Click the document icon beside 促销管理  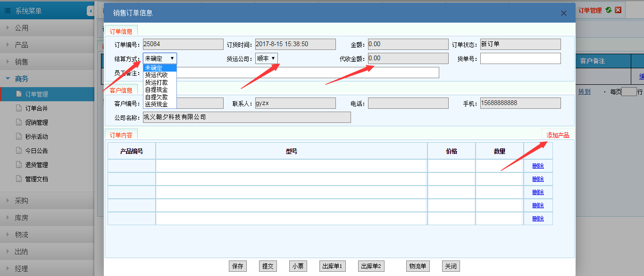click(x=19, y=122)
